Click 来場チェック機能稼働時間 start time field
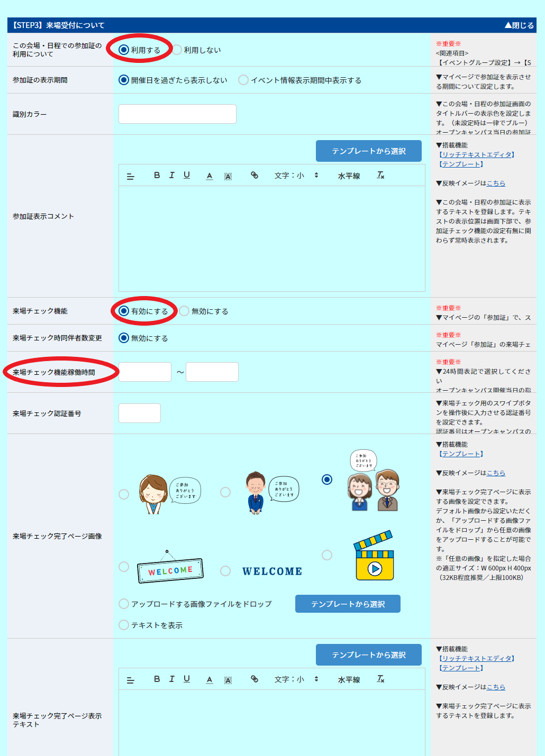This screenshot has width=545, height=756. 145,372
